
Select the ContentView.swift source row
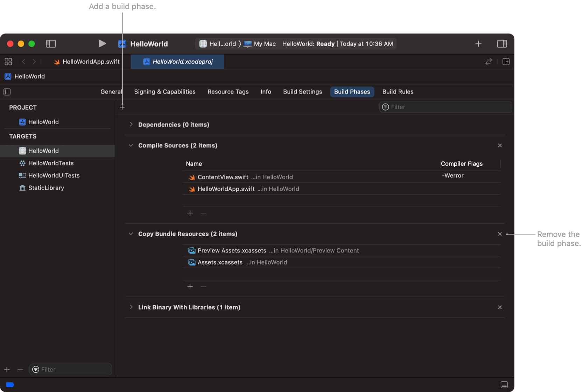click(x=342, y=177)
